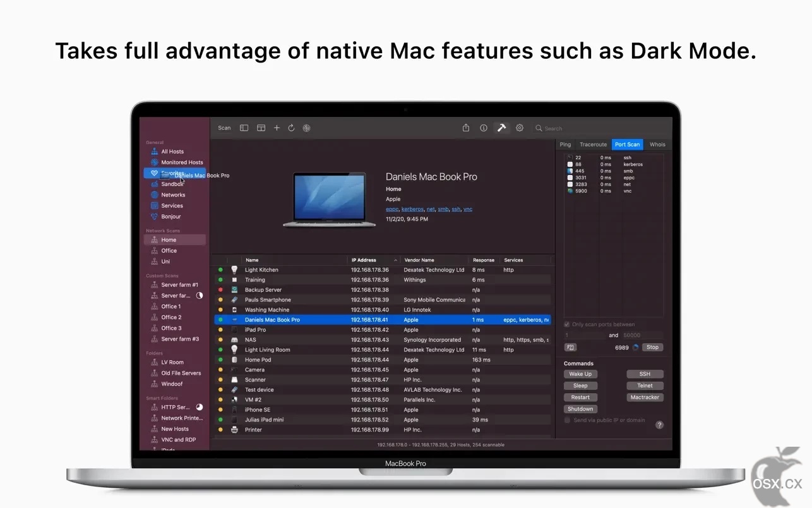
Task: Click the port preset icon left of 6989
Action: 570,348
